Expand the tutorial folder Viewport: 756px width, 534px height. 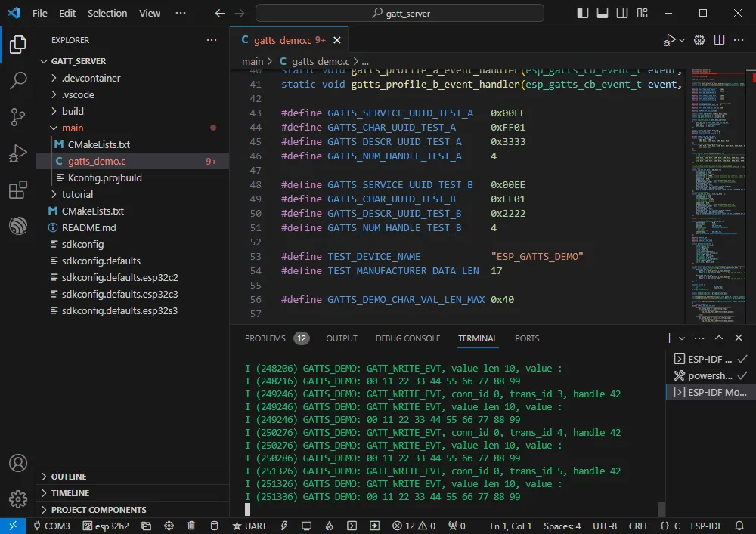pyautogui.click(x=77, y=194)
